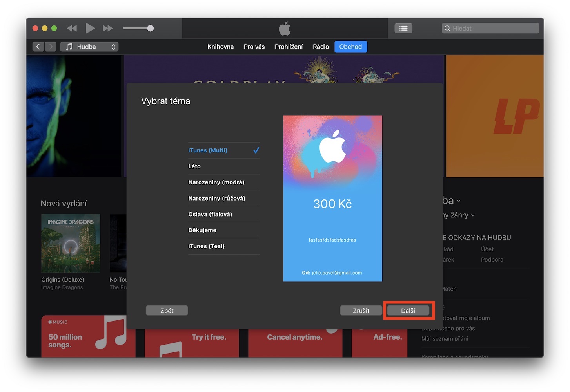Click the play button

90,28
